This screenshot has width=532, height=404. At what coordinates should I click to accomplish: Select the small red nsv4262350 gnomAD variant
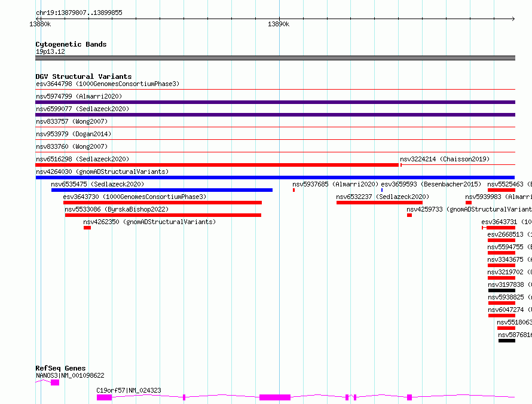point(87,228)
